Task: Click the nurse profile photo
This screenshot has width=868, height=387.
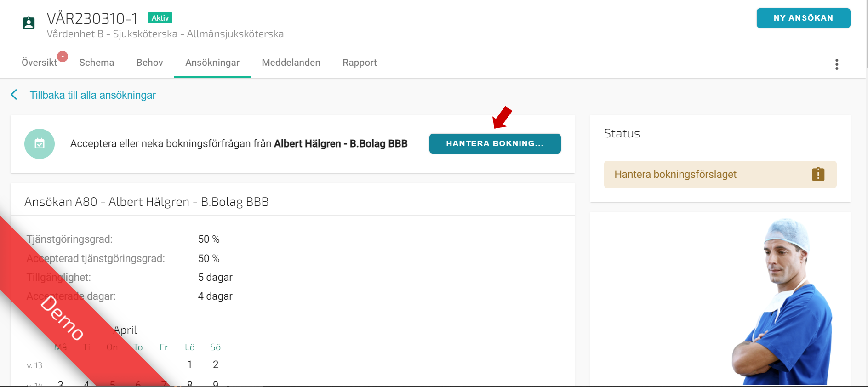Action: (782, 301)
